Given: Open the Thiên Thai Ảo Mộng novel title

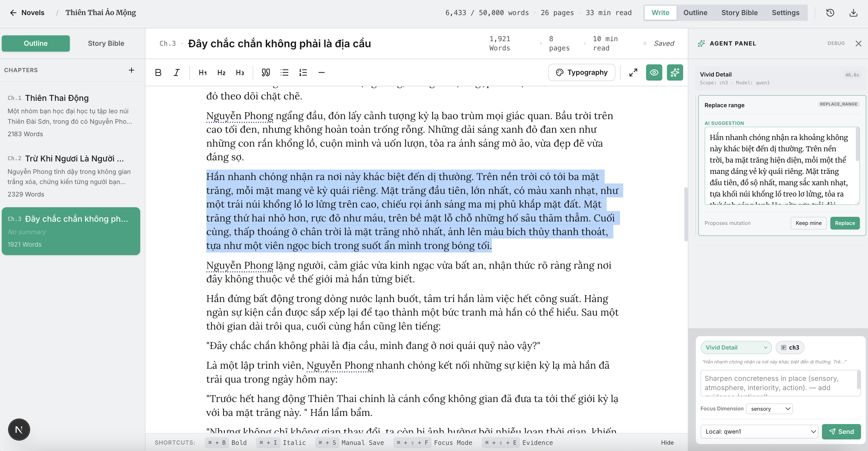Looking at the screenshot, I should (101, 13).
